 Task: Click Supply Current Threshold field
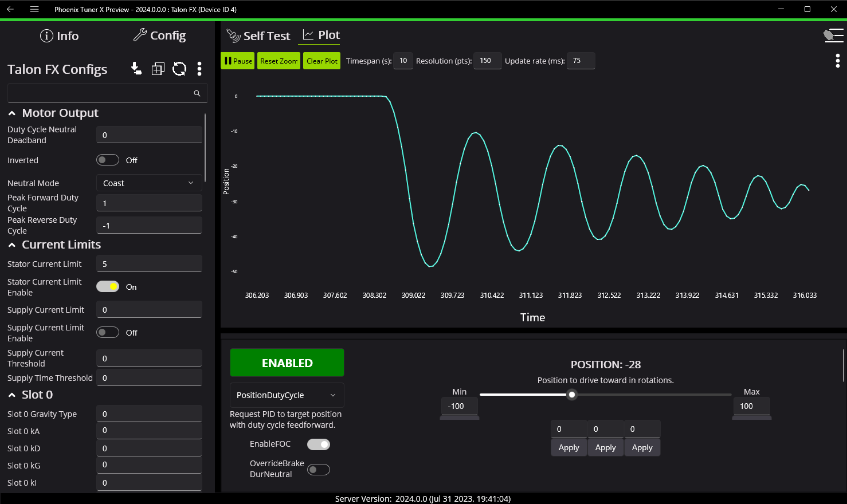click(x=149, y=358)
